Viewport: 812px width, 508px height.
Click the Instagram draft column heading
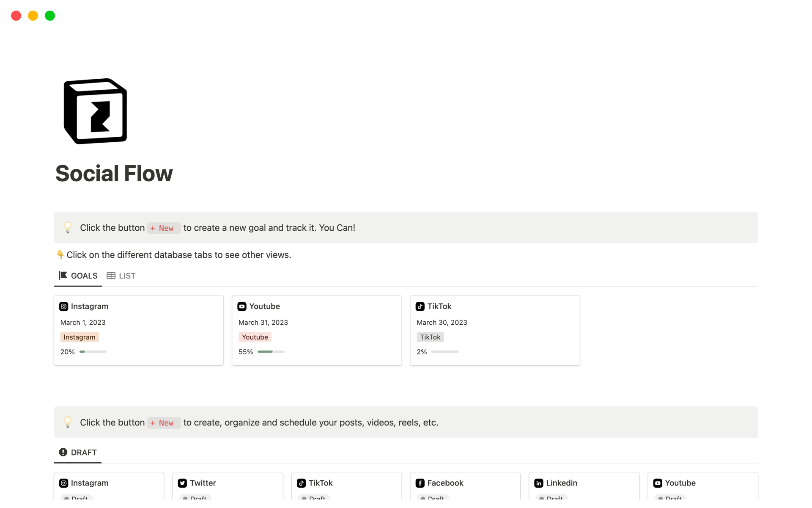click(x=90, y=483)
